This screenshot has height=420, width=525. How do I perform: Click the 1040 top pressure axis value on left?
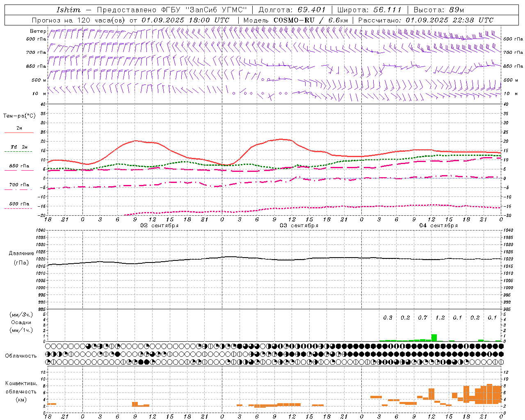click(x=40, y=231)
